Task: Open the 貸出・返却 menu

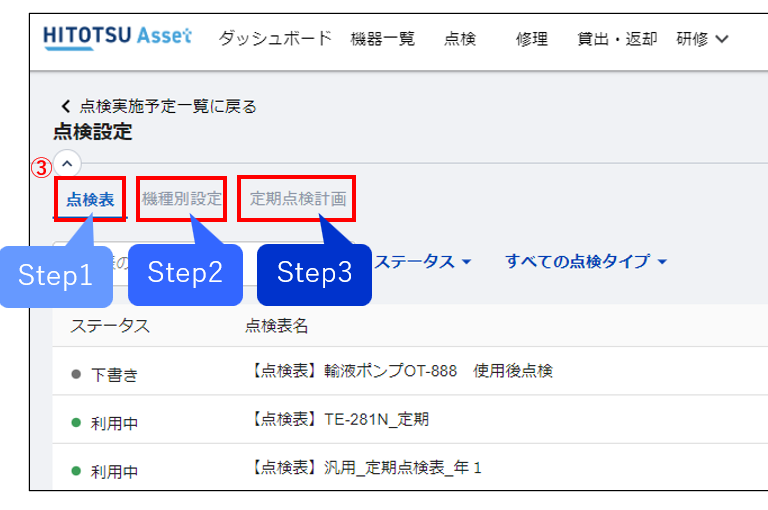Action: pyautogui.click(x=617, y=38)
